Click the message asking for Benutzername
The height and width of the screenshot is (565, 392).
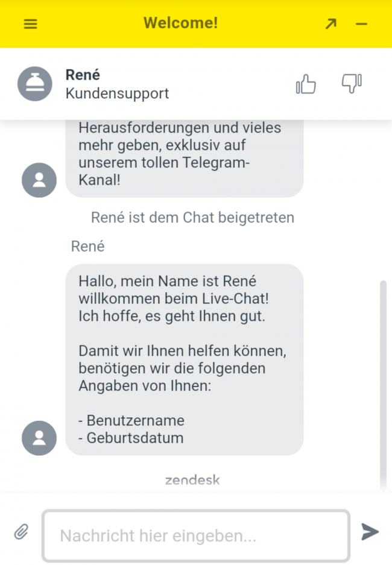184,359
